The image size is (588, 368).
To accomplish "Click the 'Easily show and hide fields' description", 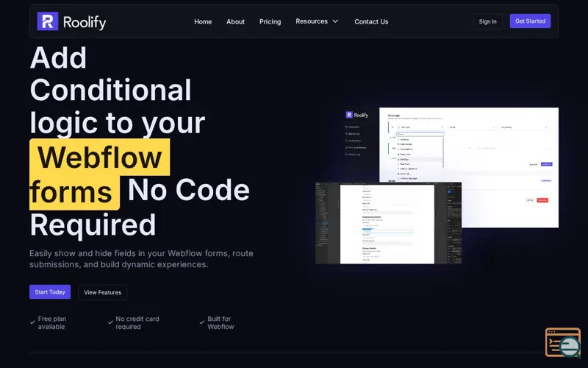I will click(x=141, y=259).
